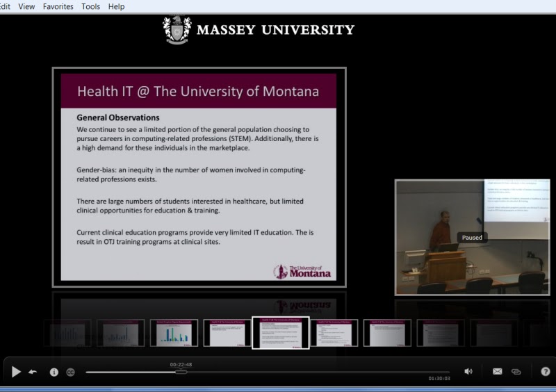556x392 pixels.
Task: Click the 'Gender-bias' paragraph on the slide
Action: [190, 174]
